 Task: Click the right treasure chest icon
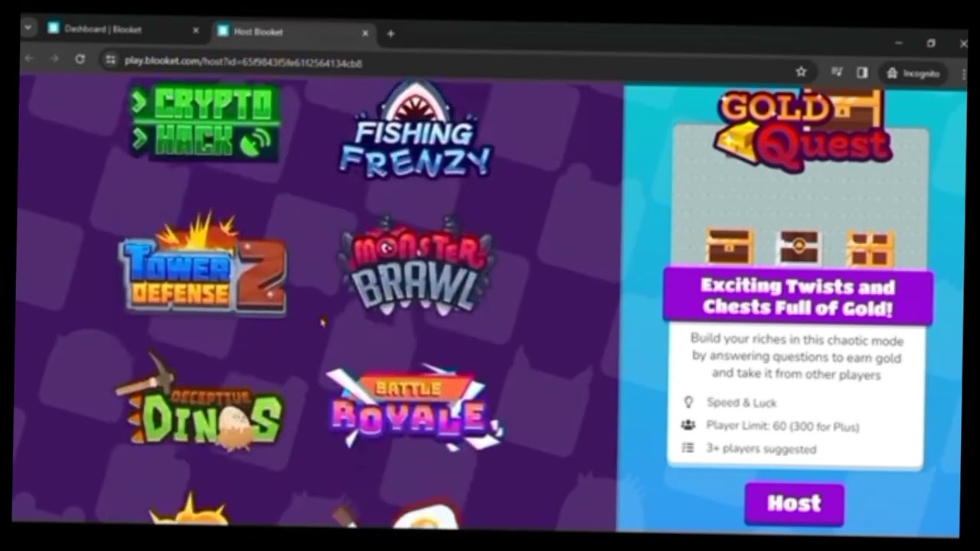click(871, 249)
